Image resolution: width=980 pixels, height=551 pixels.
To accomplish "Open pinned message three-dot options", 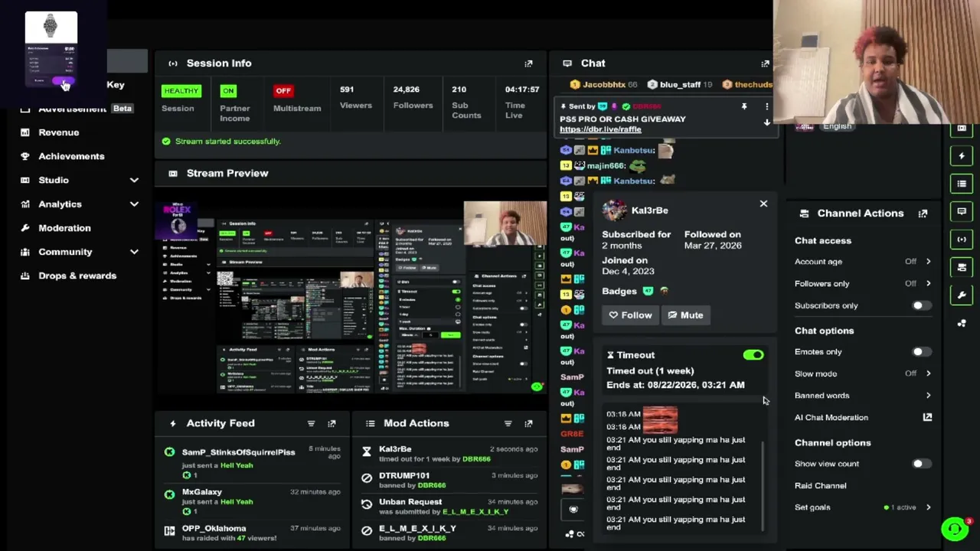I will point(766,106).
